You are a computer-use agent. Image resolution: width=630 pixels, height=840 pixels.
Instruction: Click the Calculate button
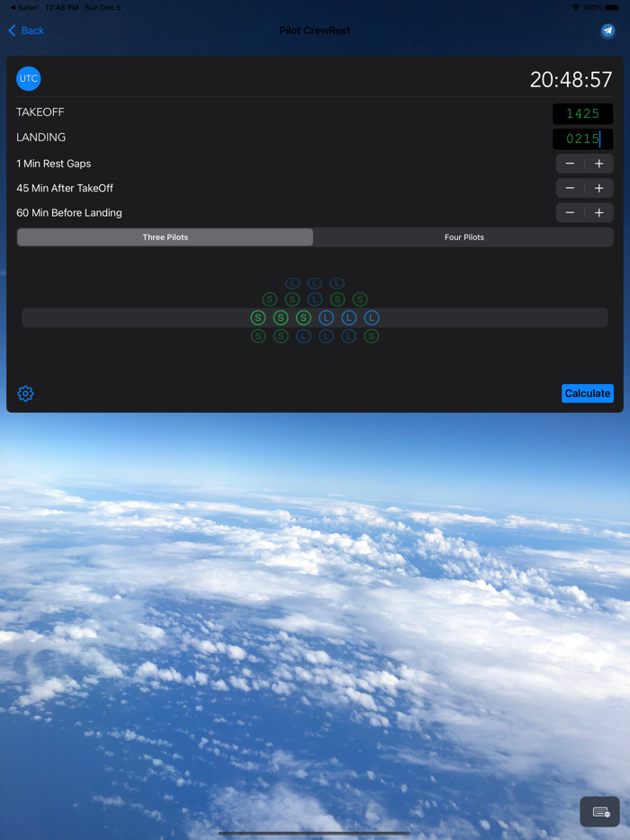pyautogui.click(x=587, y=394)
